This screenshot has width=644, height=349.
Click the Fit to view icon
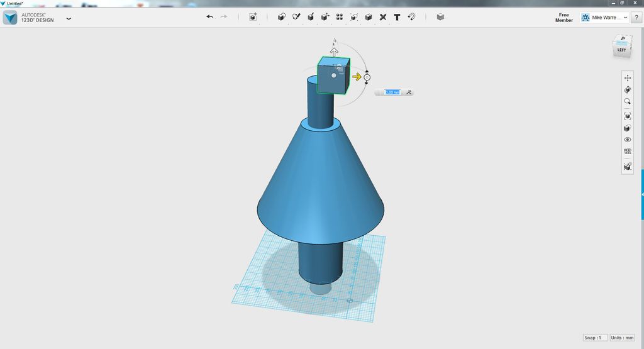click(x=627, y=116)
